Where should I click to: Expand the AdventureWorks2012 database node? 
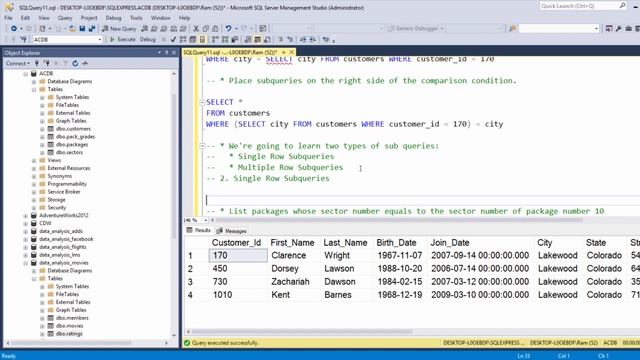point(26,216)
